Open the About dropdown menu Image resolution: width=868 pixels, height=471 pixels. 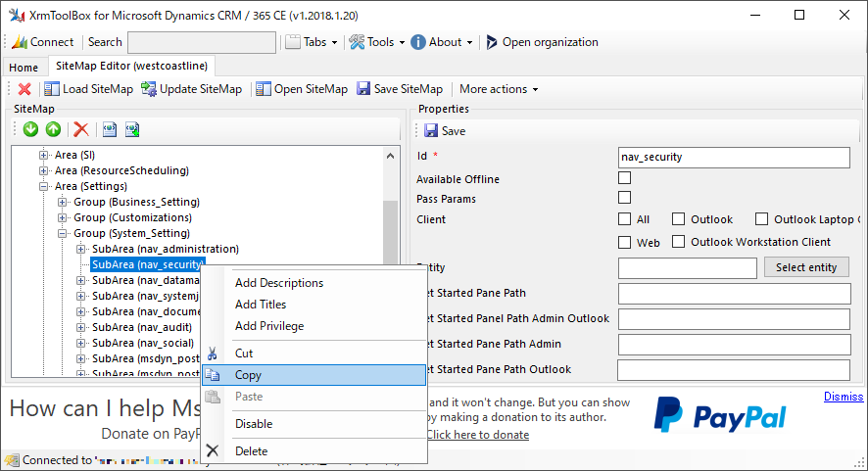pos(442,42)
